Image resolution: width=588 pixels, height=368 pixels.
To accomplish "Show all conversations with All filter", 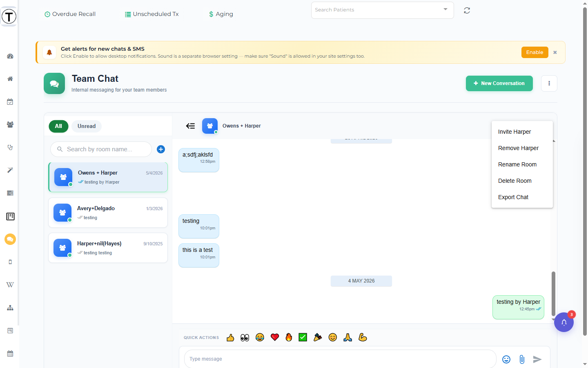I will (58, 126).
